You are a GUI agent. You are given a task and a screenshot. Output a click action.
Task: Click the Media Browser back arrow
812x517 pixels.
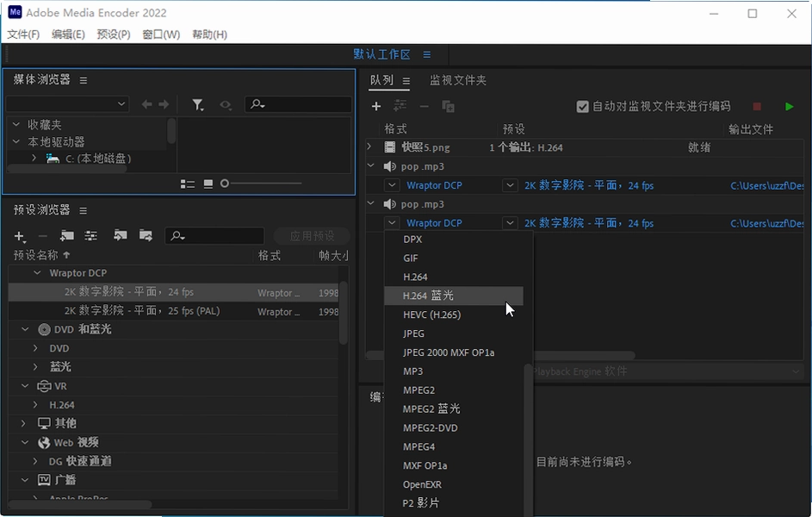tap(147, 104)
